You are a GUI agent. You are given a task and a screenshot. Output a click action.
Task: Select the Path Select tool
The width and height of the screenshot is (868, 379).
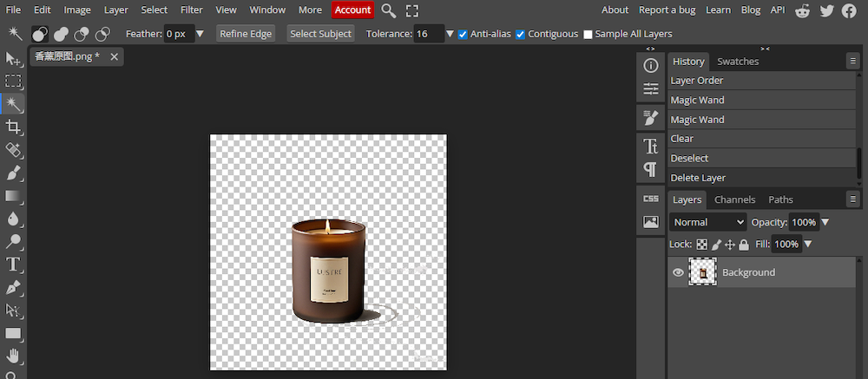click(x=13, y=310)
